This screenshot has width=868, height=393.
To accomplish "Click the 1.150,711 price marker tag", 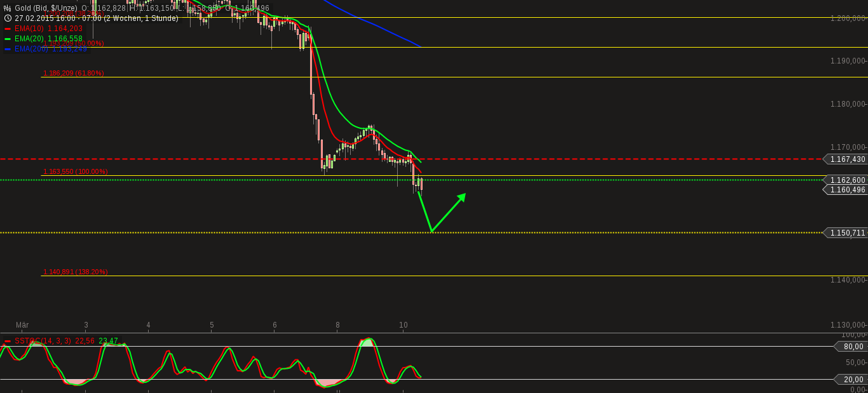I will pyautogui.click(x=845, y=233).
